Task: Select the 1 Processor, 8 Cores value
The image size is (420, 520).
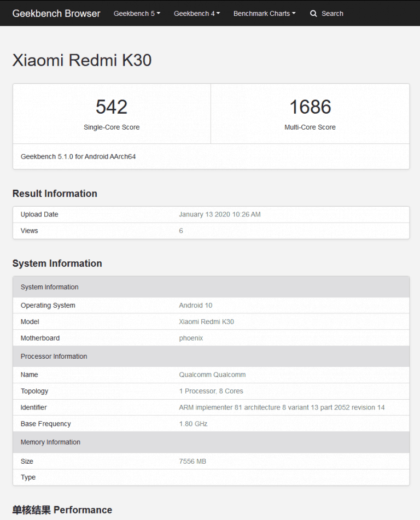Action: (x=211, y=391)
